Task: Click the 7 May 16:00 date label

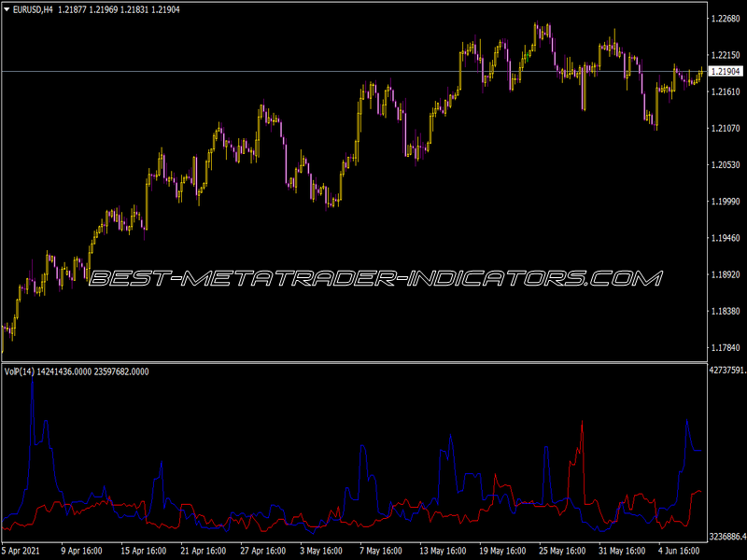Action: click(x=381, y=551)
